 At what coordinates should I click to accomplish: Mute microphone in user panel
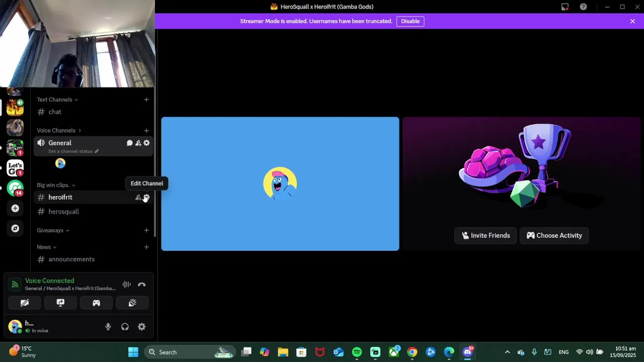point(108,327)
